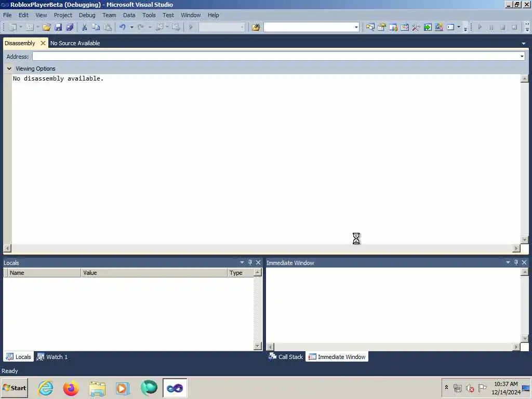Switch to the Watch 1 tab
532x399 pixels.
point(52,356)
